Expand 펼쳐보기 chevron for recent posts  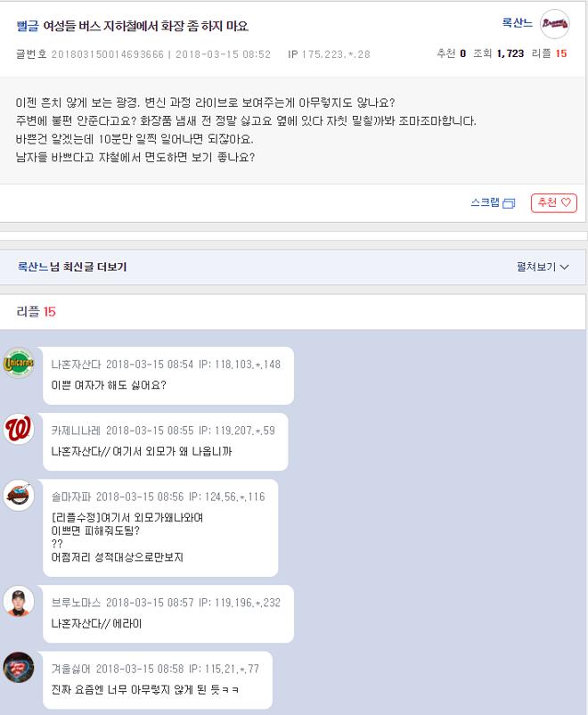point(564,267)
